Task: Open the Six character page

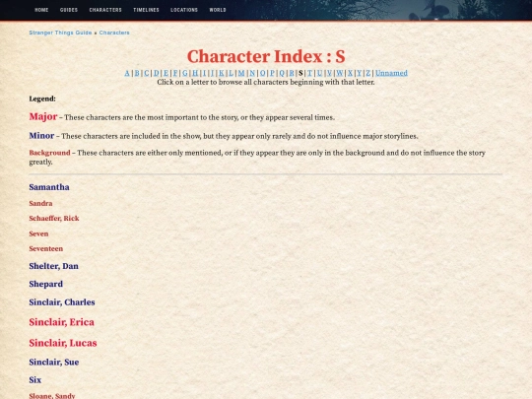Action: [34, 380]
